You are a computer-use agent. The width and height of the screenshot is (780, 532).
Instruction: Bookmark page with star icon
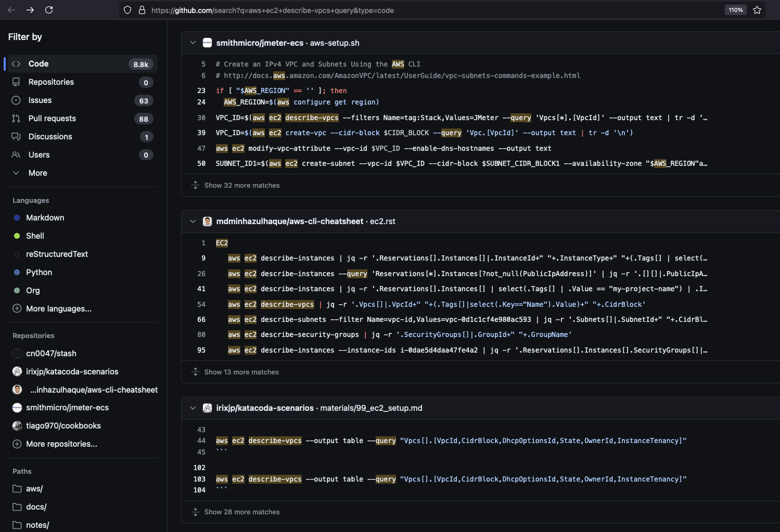point(757,10)
